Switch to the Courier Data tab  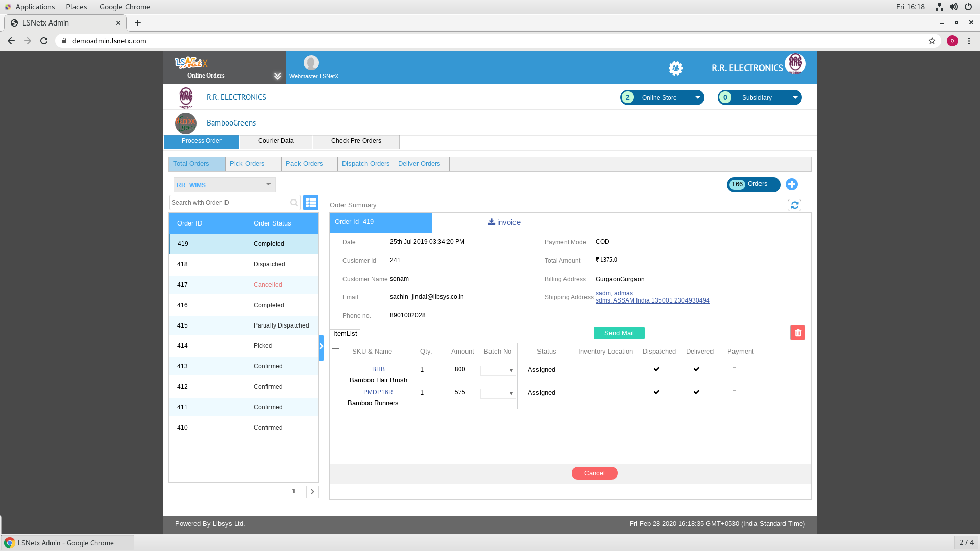[x=276, y=141]
